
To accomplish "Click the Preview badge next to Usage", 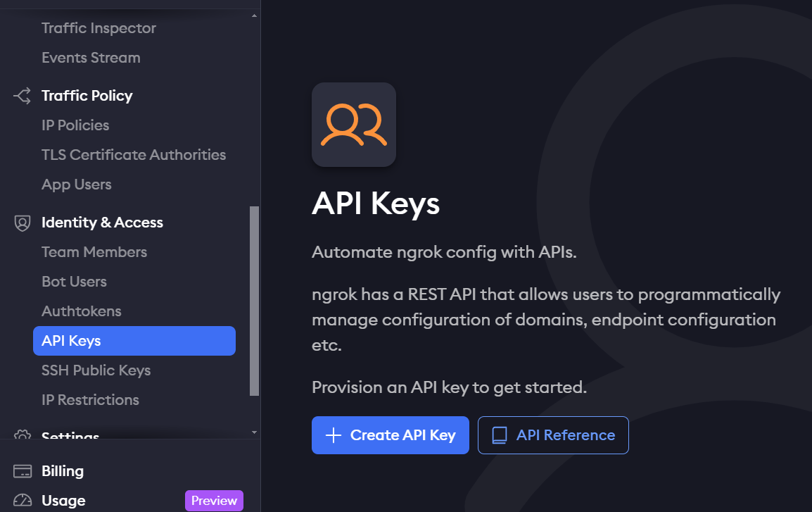I will [214, 500].
